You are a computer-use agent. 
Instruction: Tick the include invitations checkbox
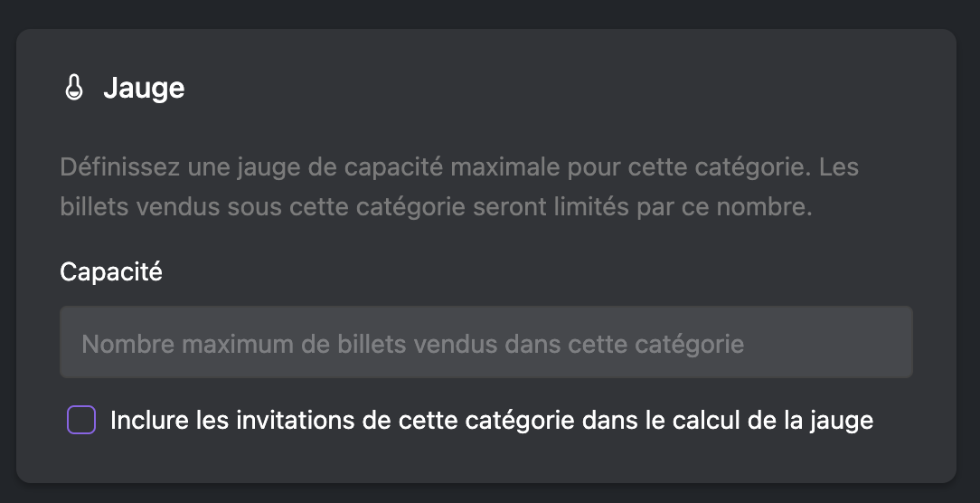click(81, 420)
